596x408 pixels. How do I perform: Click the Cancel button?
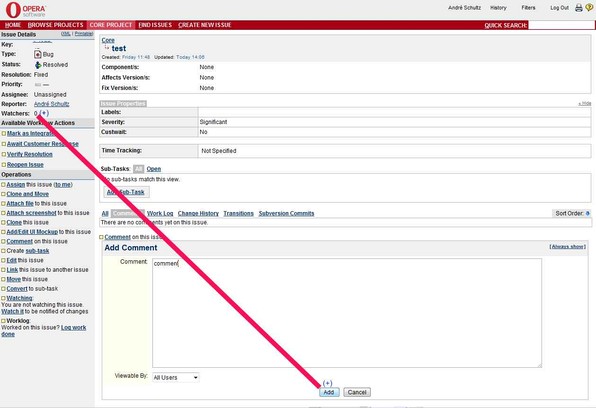pos(357,392)
